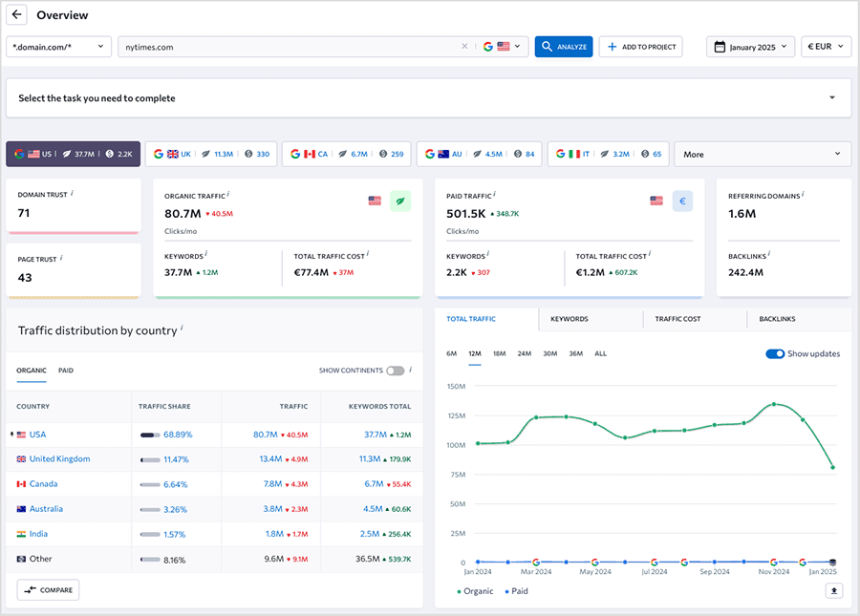The width and height of the screenshot is (860, 616).
Task: Click the Keywords Total column header
Action: tap(379, 407)
